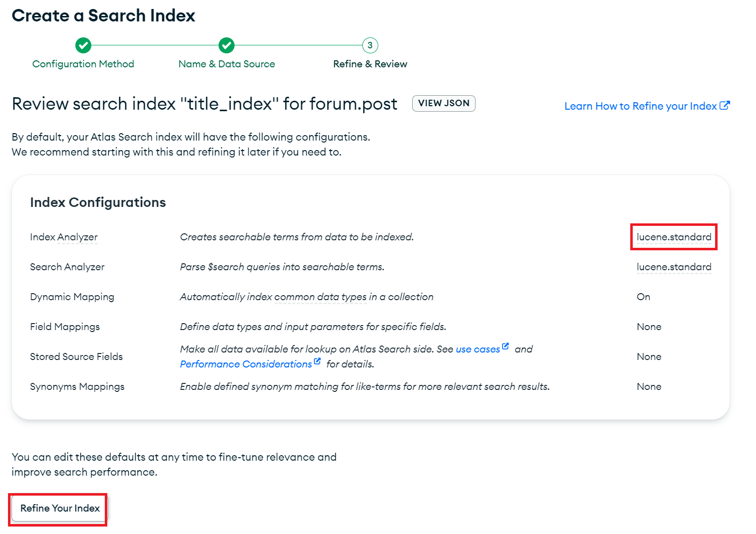Click the Name & Data Source checkmark icon
The image size is (756, 534).
(227, 45)
